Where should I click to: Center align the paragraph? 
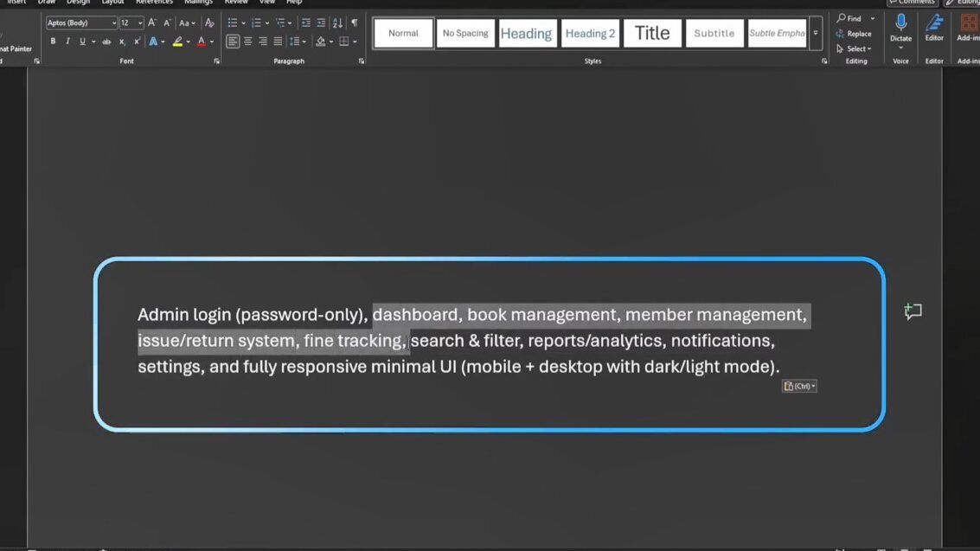tap(248, 42)
